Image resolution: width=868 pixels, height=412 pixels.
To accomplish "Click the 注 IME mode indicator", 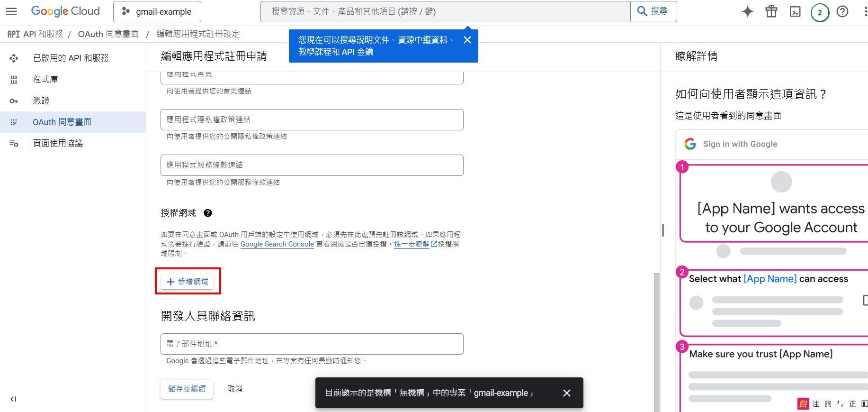I will [815, 404].
